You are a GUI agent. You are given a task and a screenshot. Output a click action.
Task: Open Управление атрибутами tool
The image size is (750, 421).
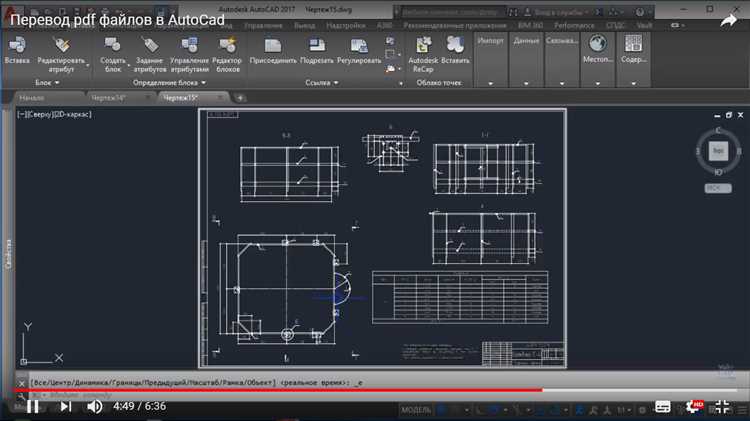189,55
